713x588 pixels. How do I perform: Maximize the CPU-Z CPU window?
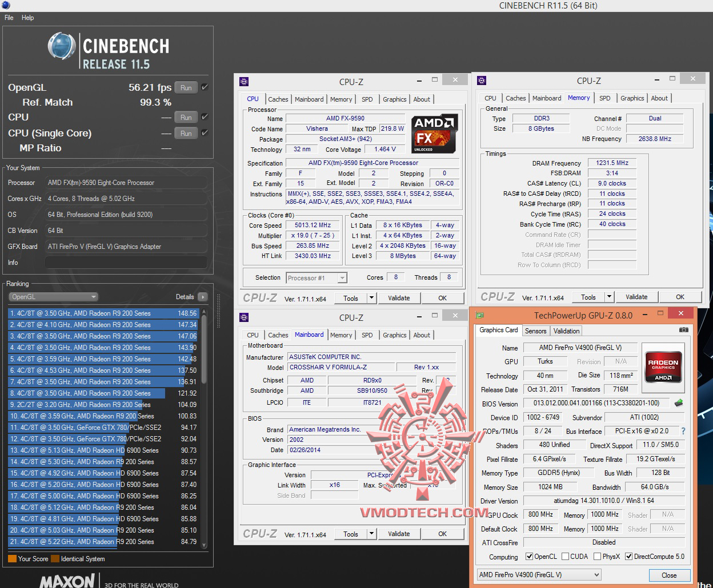(435, 80)
